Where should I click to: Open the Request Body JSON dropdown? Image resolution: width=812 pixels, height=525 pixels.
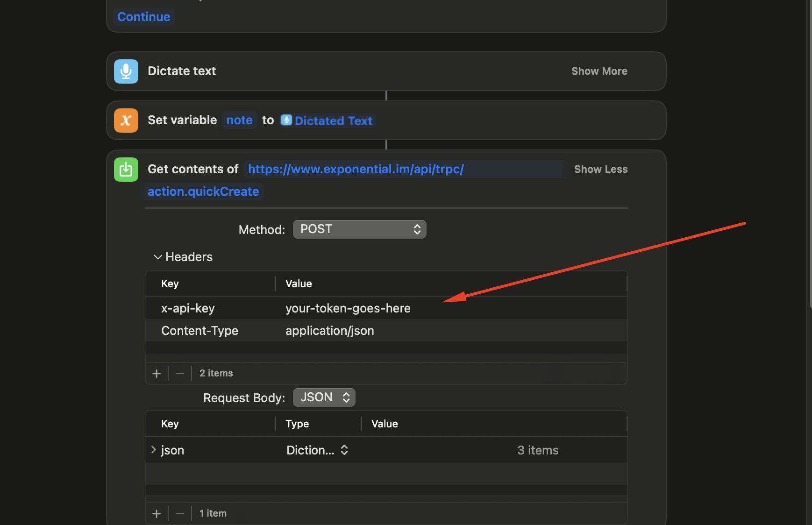coord(324,397)
